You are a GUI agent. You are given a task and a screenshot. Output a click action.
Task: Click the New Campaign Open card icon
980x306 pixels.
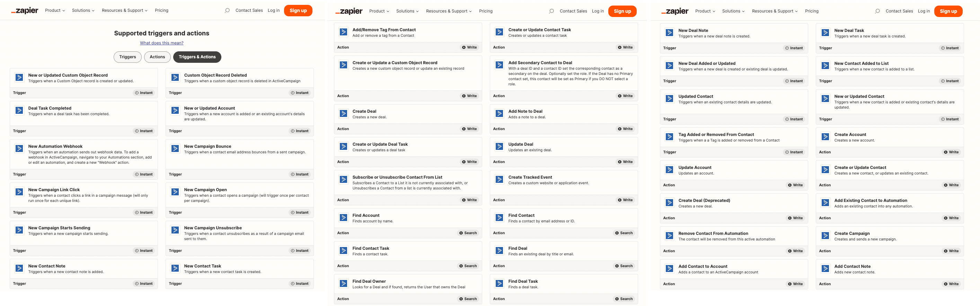pyautogui.click(x=175, y=192)
